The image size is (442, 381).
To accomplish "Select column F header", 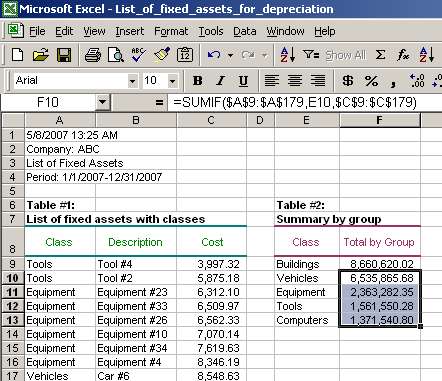I will click(x=379, y=120).
